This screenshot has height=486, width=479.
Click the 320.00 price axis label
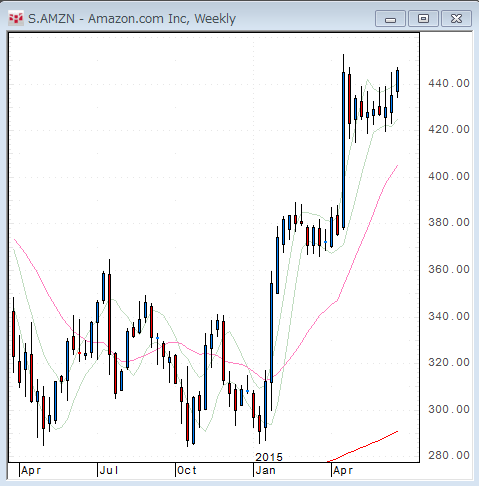(449, 362)
